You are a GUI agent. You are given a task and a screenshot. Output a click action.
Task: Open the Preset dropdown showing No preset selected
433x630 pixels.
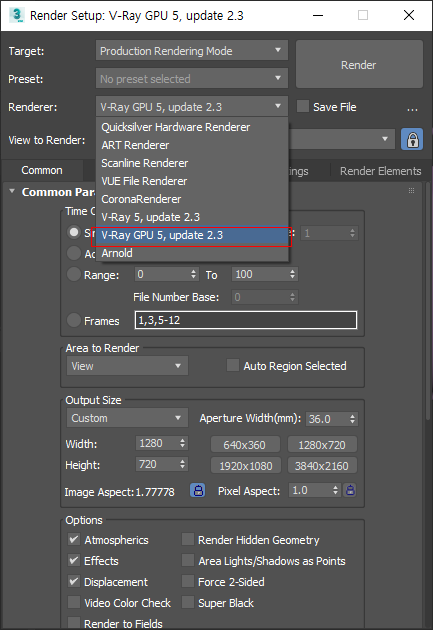[x=192, y=78]
